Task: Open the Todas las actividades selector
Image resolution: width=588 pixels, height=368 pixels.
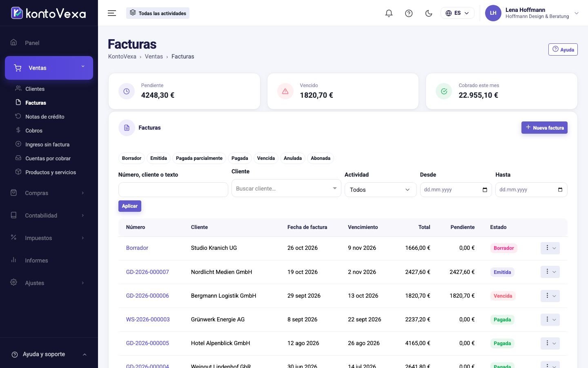Action: (x=158, y=13)
